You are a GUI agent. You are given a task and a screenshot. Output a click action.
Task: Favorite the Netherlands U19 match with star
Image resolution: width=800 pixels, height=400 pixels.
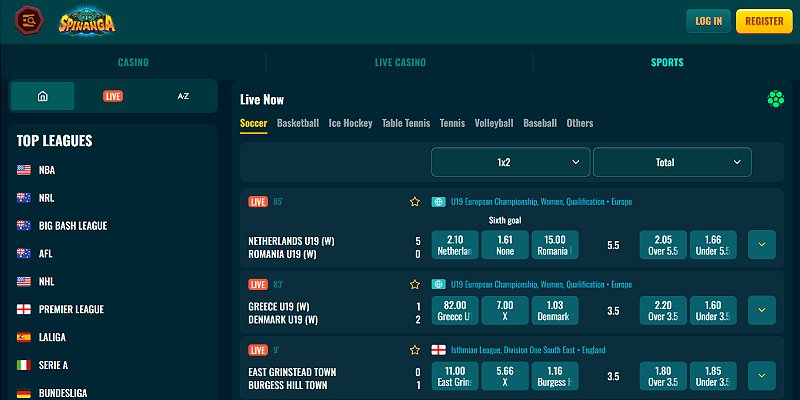(x=415, y=202)
